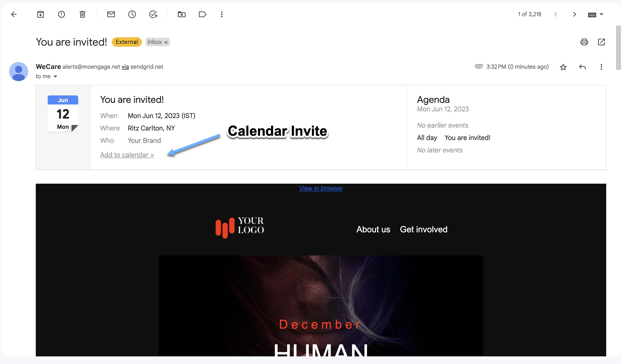Mark the email as unread
Image resolution: width=621 pixels, height=364 pixels.
click(111, 14)
